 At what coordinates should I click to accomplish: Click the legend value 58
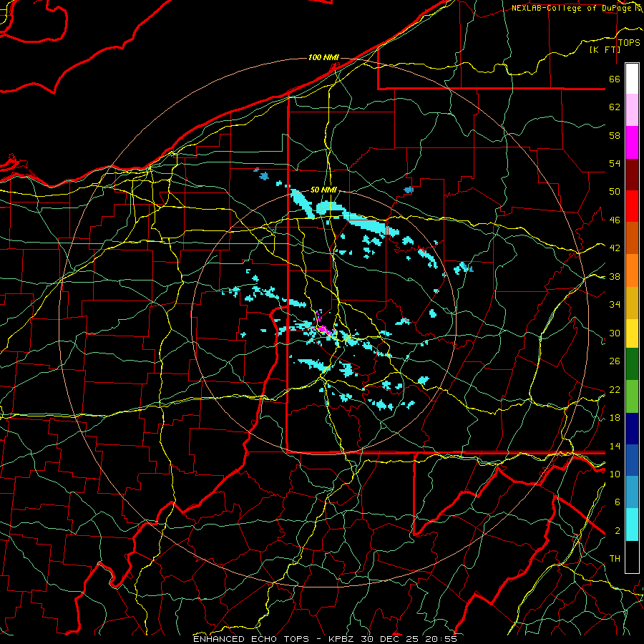(615, 135)
